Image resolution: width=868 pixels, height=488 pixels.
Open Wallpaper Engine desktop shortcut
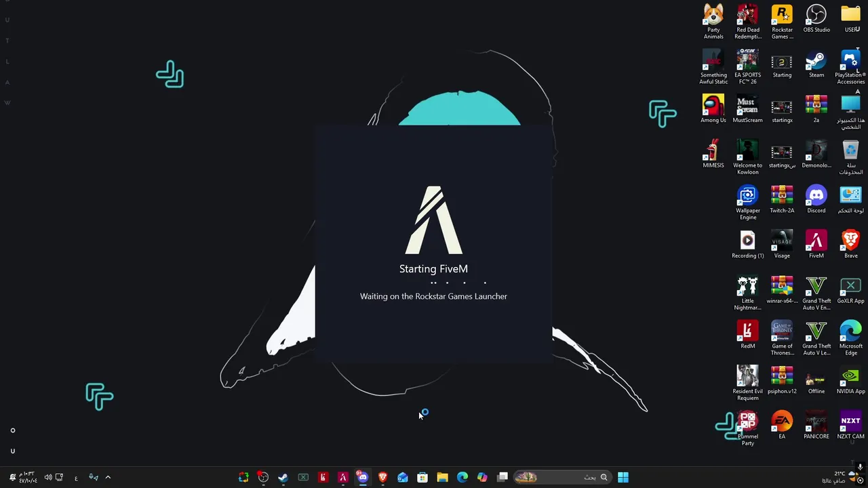click(x=748, y=203)
